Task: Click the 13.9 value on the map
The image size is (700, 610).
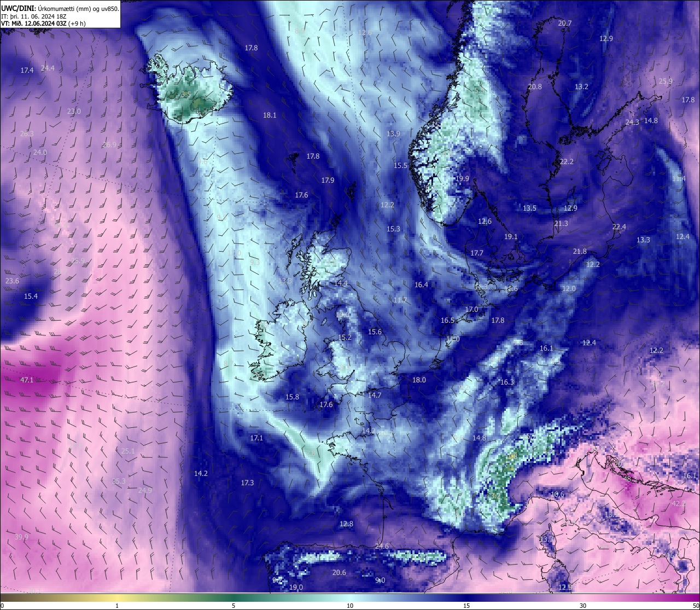Action: pos(393,133)
